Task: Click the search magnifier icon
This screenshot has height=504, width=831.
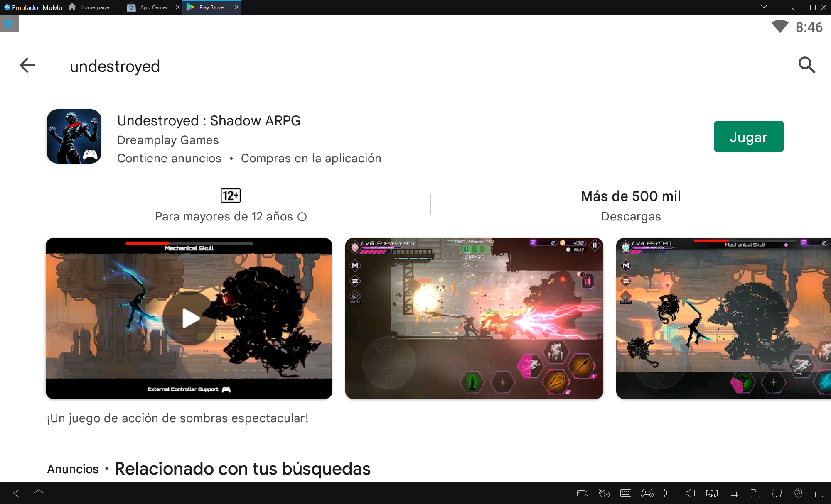Action: (x=806, y=65)
